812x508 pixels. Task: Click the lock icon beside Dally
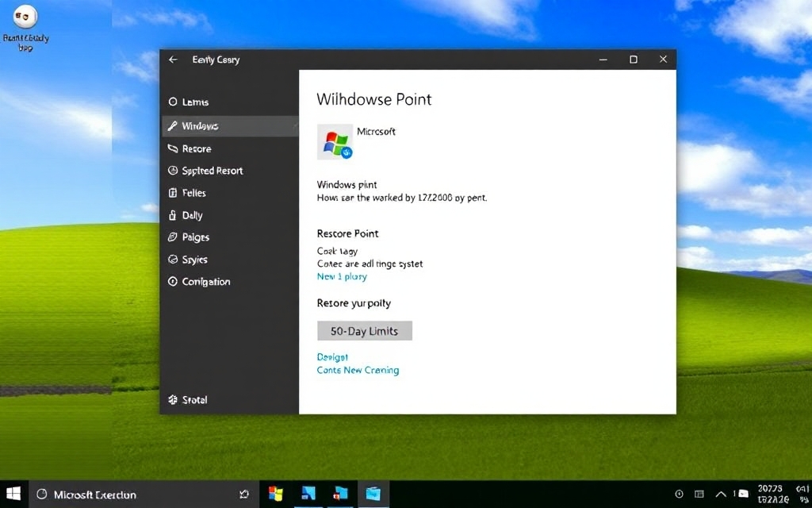[172, 215]
